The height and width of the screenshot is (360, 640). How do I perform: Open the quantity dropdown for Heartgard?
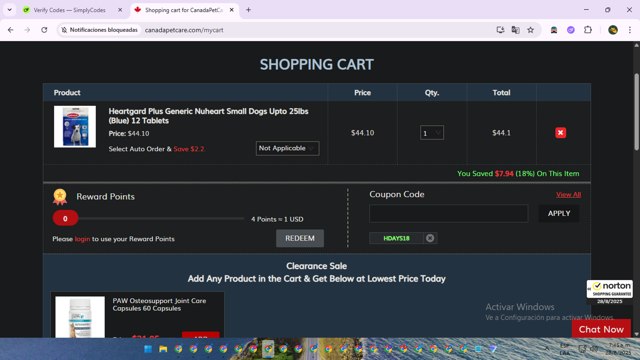pyautogui.click(x=432, y=133)
